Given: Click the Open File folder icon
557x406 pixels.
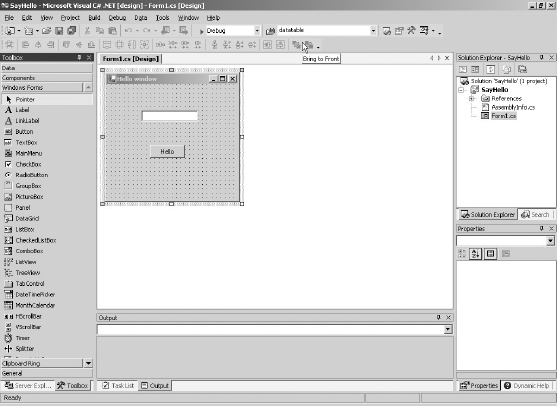Looking at the screenshot, I should tap(47, 31).
